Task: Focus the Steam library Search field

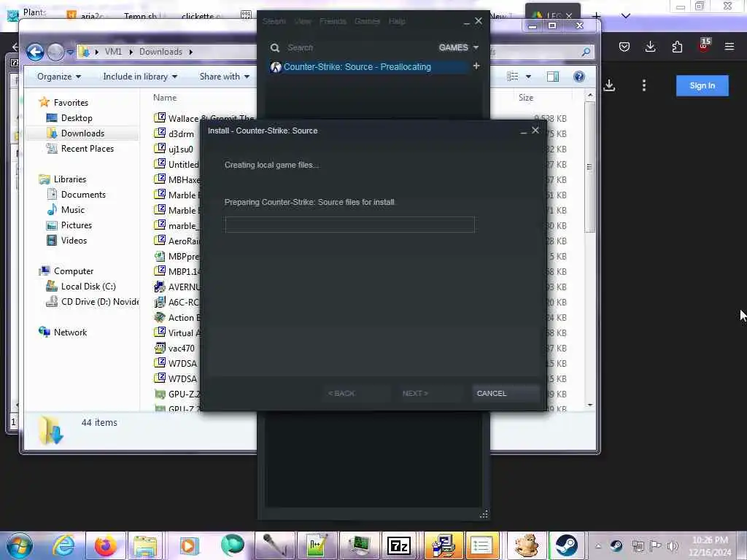Action: [357, 47]
